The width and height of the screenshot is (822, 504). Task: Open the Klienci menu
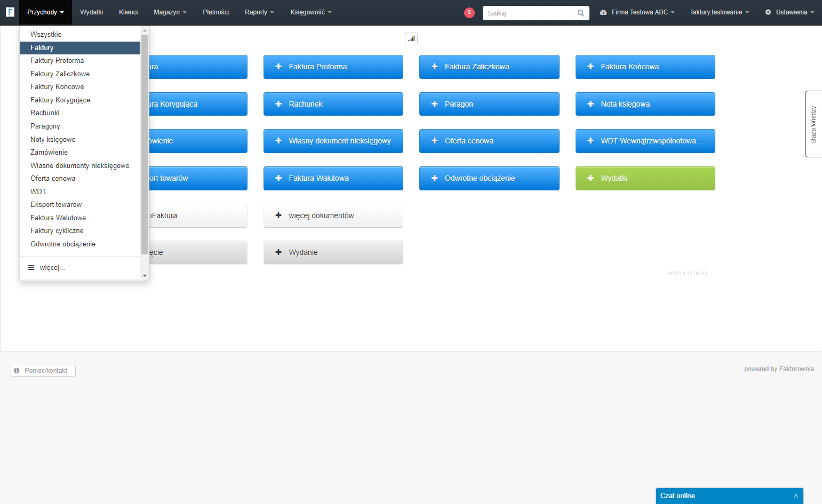pyautogui.click(x=129, y=12)
